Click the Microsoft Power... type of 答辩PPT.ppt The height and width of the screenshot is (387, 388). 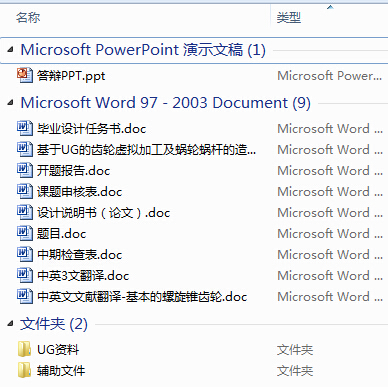pos(330,76)
